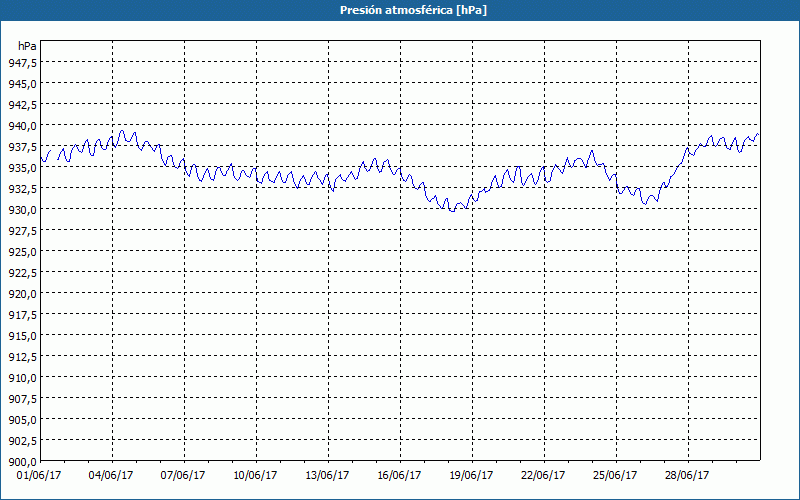Click the 25/06/17 date label
800x500 pixels.
point(615,476)
